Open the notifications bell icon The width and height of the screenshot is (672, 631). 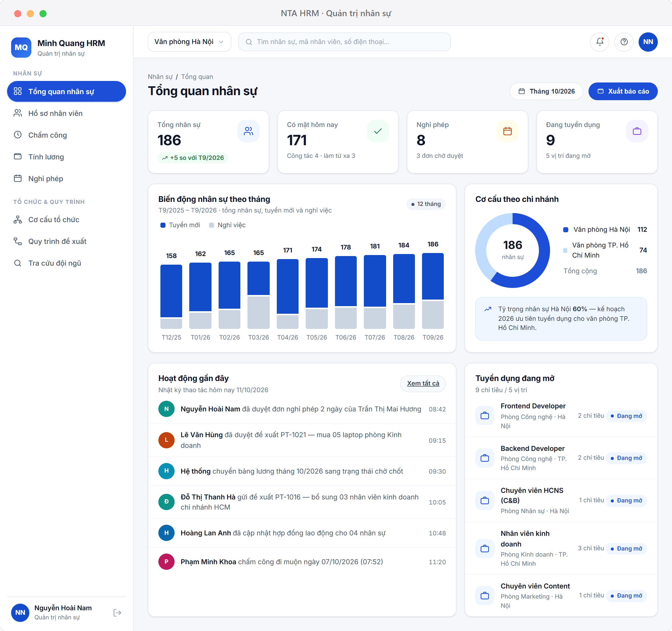pyautogui.click(x=599, y=41)
